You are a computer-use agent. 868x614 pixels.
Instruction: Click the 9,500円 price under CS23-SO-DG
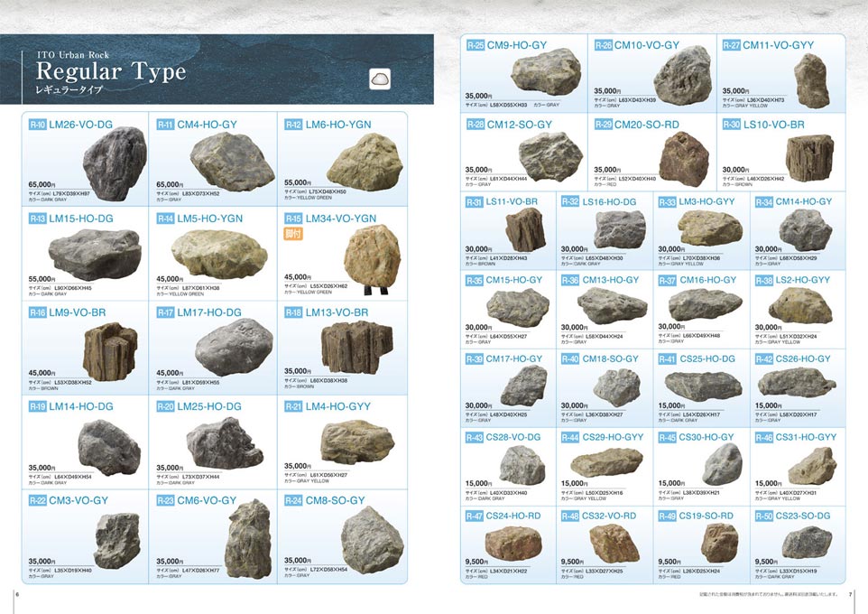(x=767, y=562)
